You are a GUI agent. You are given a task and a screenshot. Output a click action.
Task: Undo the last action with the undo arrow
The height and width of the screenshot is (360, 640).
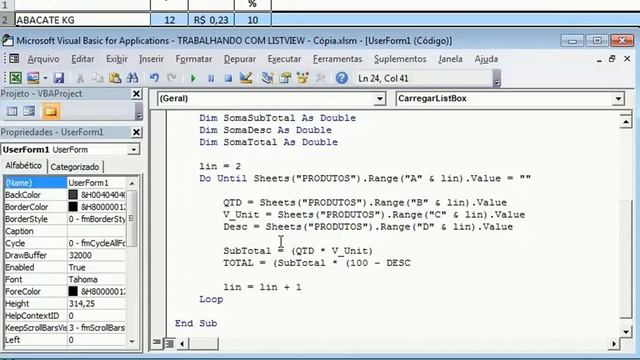(154, 78)
